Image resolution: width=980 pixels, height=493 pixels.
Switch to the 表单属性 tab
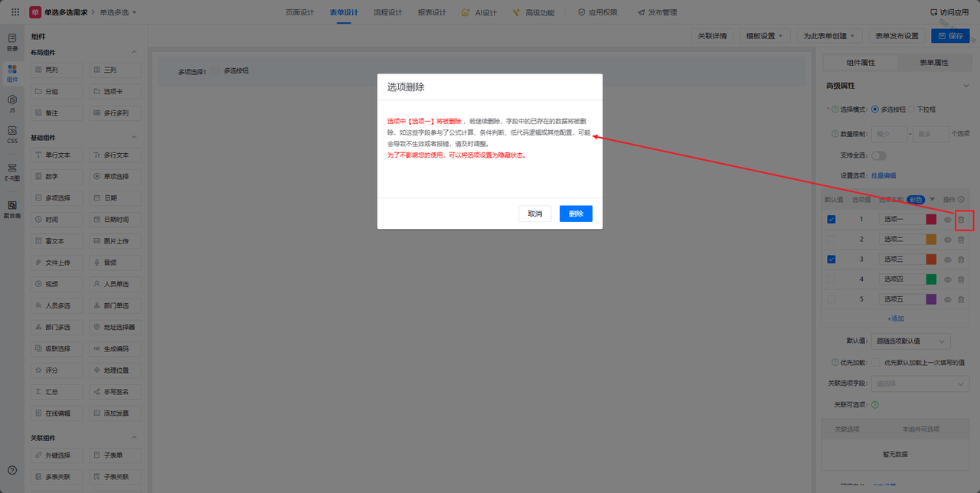pyautogui.click(x=933, y=63)
